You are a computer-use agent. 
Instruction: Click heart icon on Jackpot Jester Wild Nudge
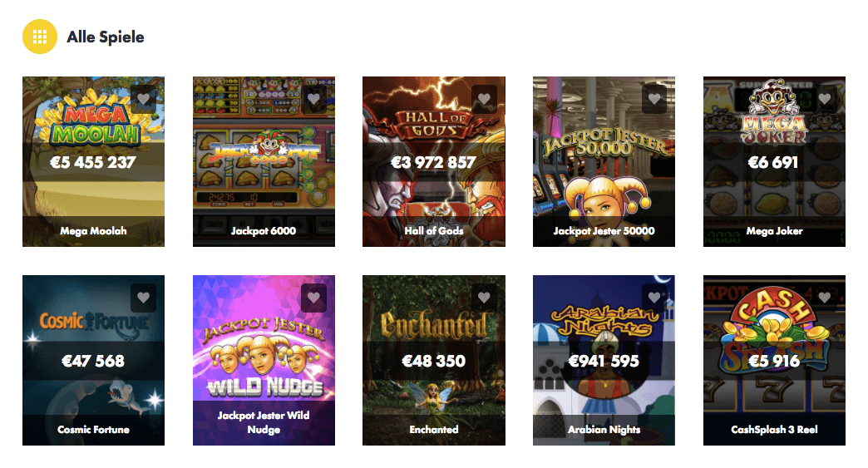coord(314,298)
